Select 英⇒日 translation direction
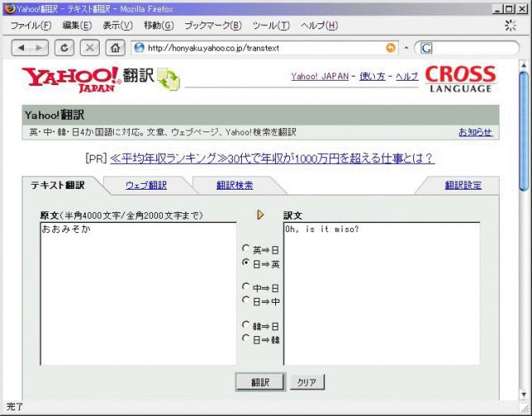Image resolution: width=532 pixels, height=416 pixels. 246,249
